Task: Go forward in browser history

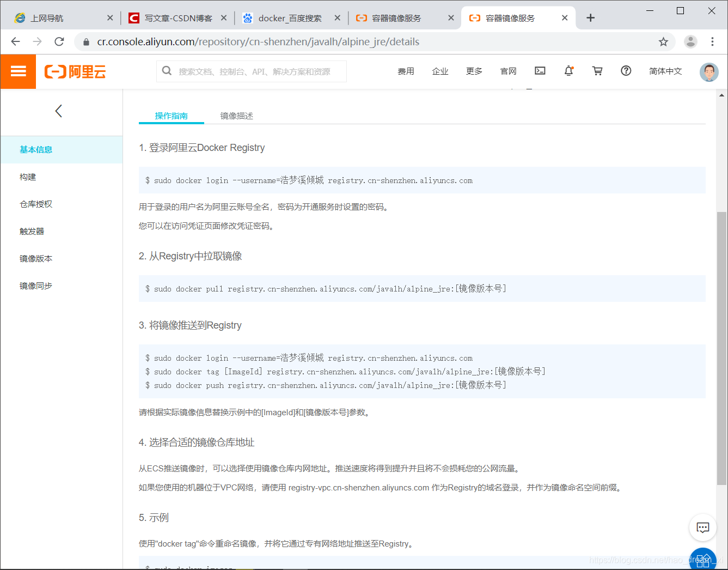Action: point(37,41)
